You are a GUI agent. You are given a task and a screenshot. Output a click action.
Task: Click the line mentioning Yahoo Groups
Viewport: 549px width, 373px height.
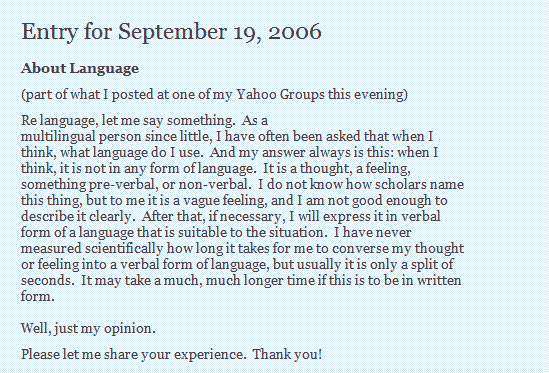click(214, 95)
